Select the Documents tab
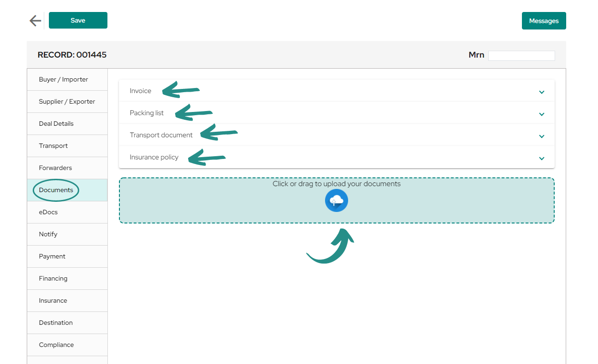This screenshot has width=598, height=364. [67, 190]
